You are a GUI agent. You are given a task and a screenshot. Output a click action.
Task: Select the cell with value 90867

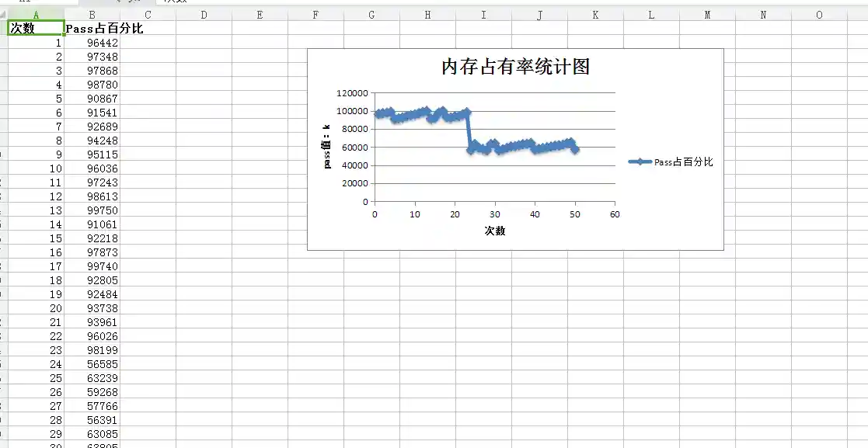click(x=92, y=98)
